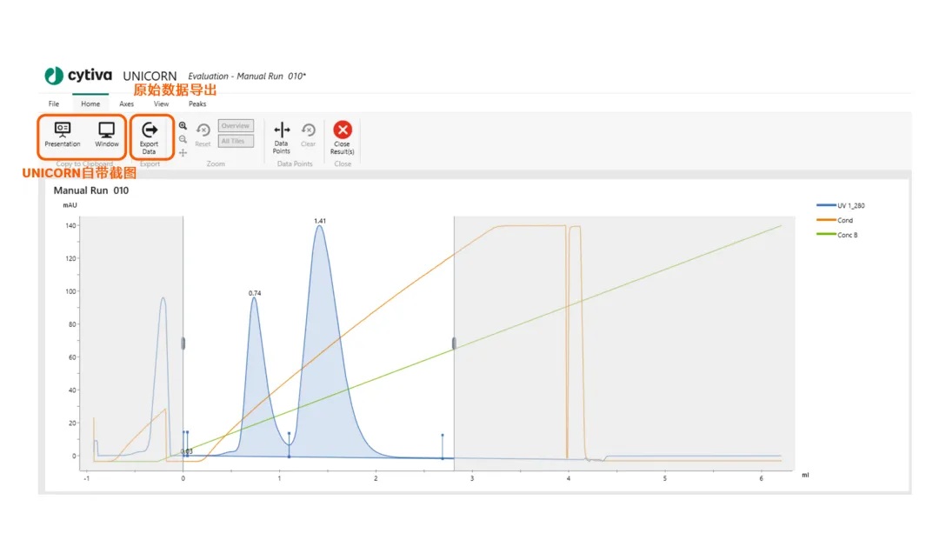Select the UV 1_280 legend entry
The image size is (939, 560).
841,205
